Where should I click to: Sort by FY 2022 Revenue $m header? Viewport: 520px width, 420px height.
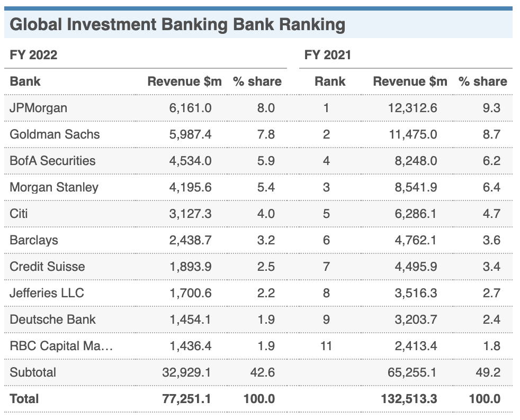(184, 81)
